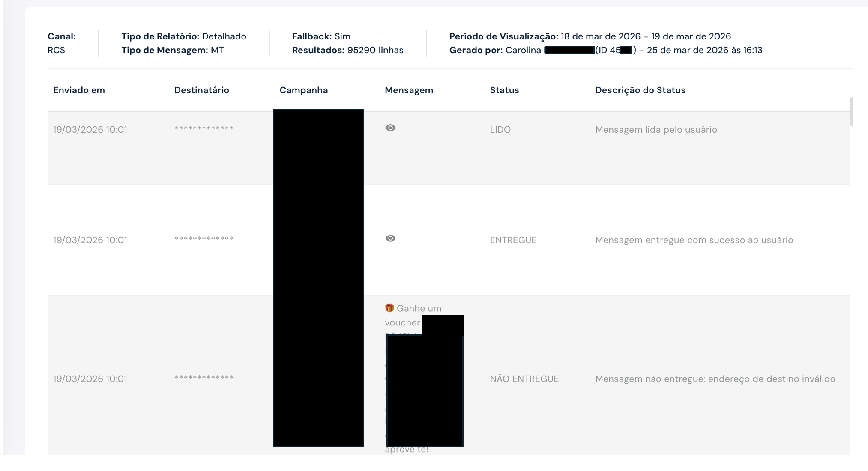Image resolution: width=868 pixels, height=471 pixels.
Task: Click the vertical scrollbar of the table
Action: pos(851,112)
